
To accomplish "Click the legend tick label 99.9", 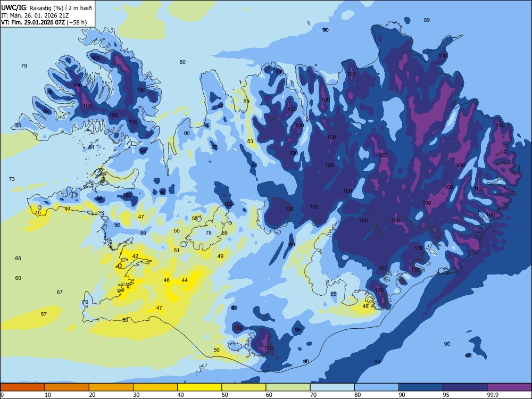I will [492, 395].
